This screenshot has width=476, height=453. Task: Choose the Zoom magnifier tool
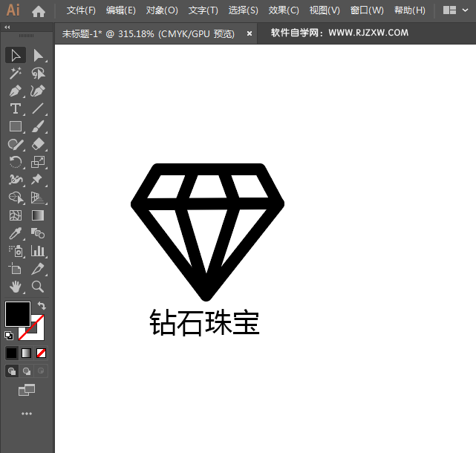coord(39,287)
